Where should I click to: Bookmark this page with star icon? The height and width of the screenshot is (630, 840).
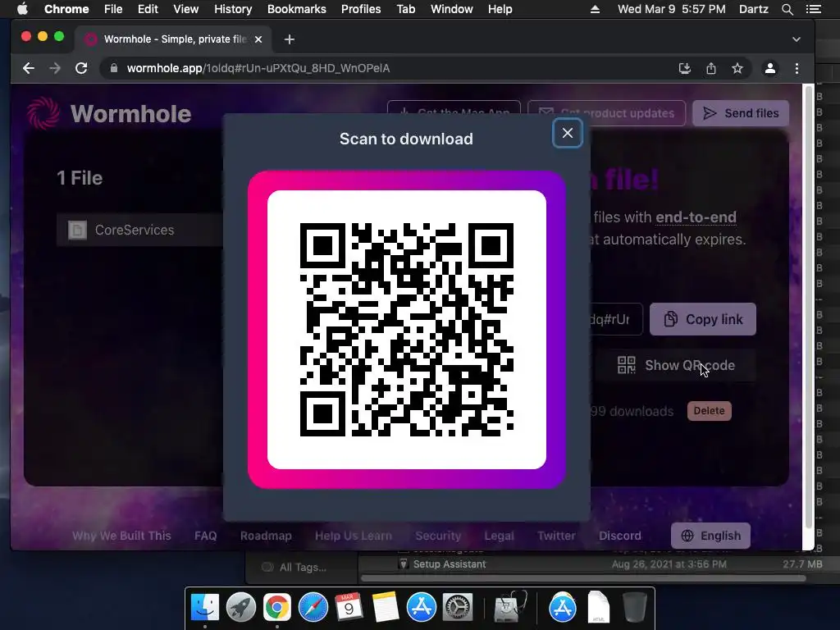(x=737, y=68)
